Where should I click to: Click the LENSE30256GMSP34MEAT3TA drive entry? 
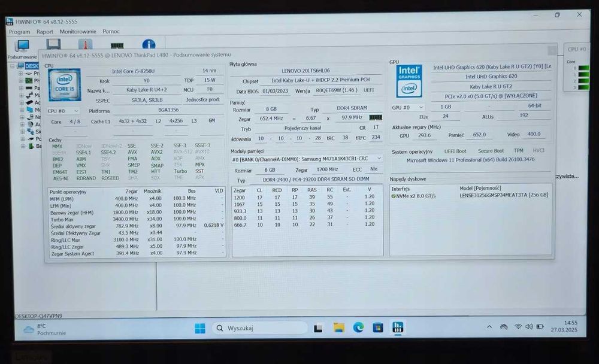504,195
